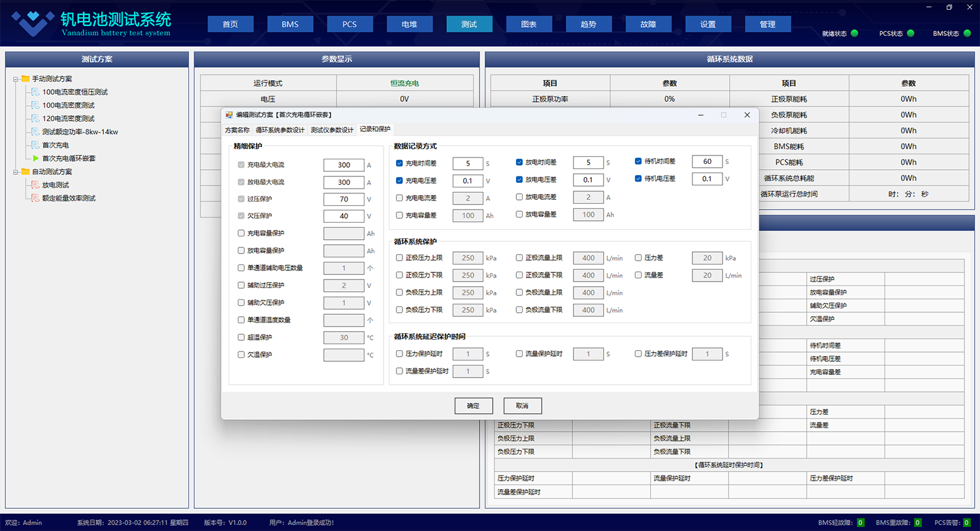This screenshot has height=531, width=980.
Task: Click the vanadium battery system logo
Action: coord(33,24)
